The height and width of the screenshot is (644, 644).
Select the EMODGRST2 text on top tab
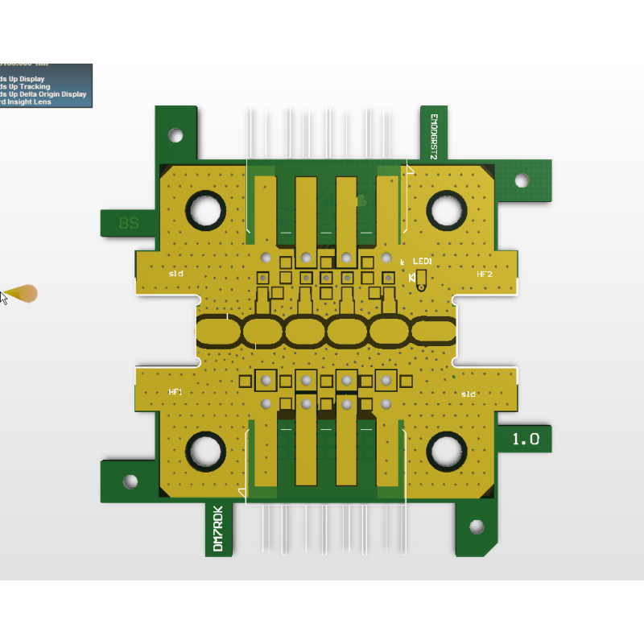coord(433,135)
